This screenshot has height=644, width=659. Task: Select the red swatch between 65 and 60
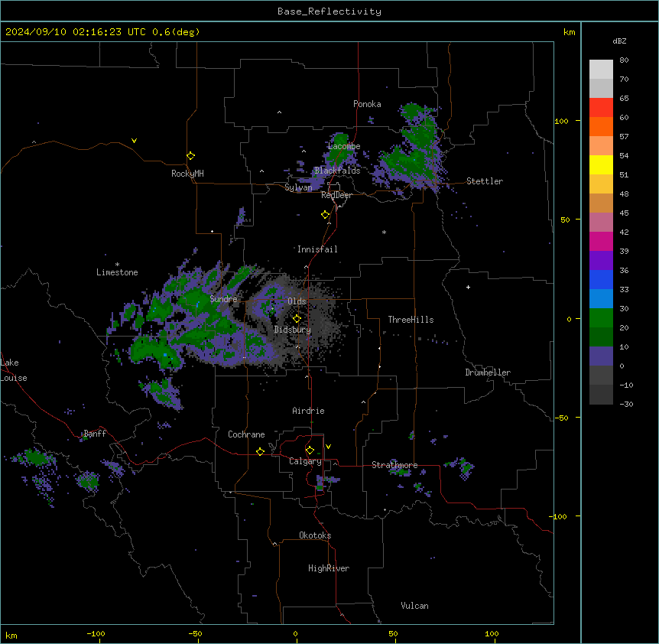[x=601, y=108]
